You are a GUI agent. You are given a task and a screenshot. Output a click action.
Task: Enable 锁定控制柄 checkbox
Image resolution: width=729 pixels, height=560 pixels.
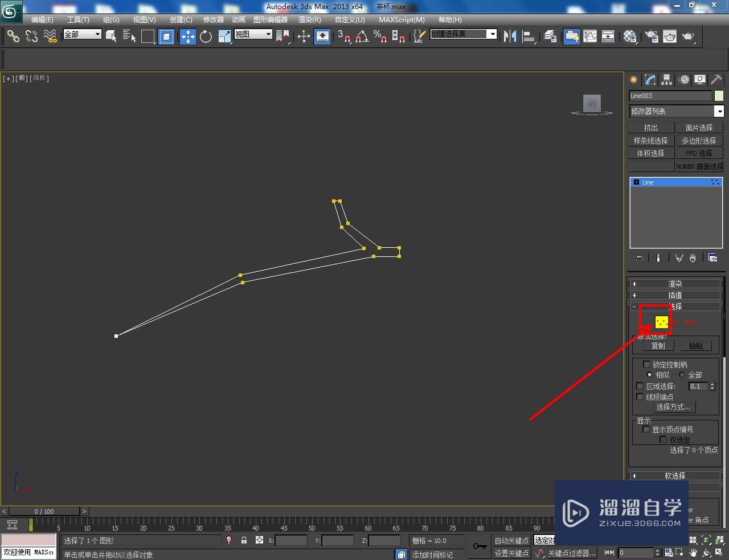coord(646,364)
